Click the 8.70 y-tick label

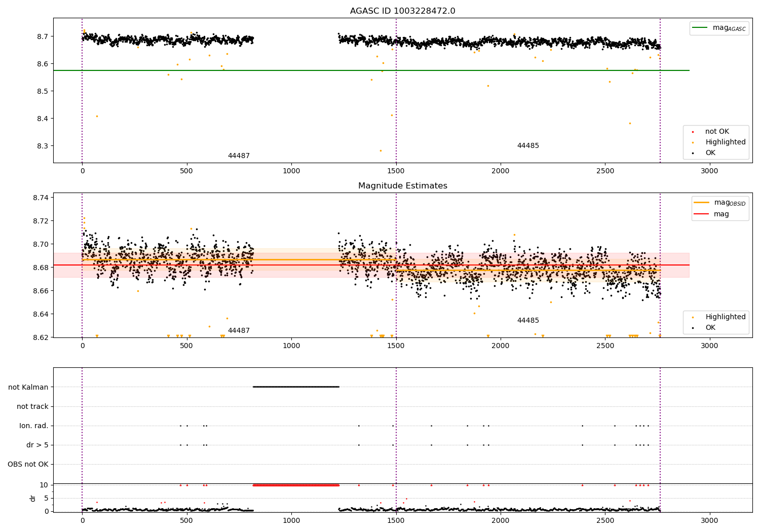(x=41, y=244)
